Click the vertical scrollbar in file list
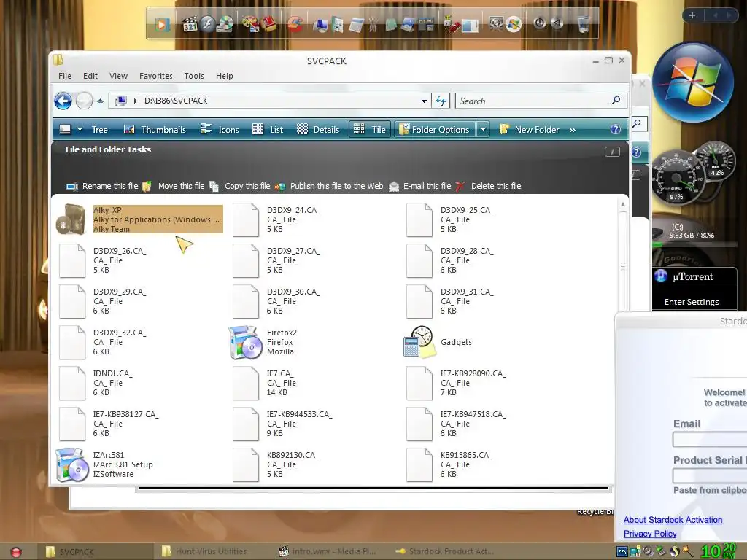The height and width of the screenshot is (560, 747). (x=622, y=267)
